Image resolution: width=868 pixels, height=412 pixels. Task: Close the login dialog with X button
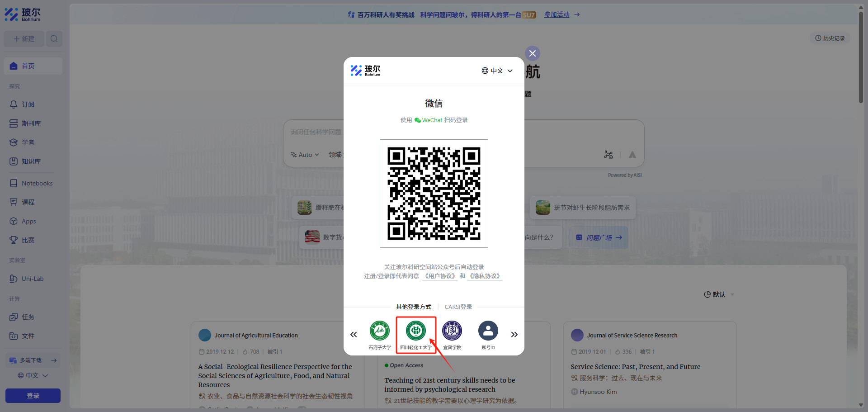(532, 53)
